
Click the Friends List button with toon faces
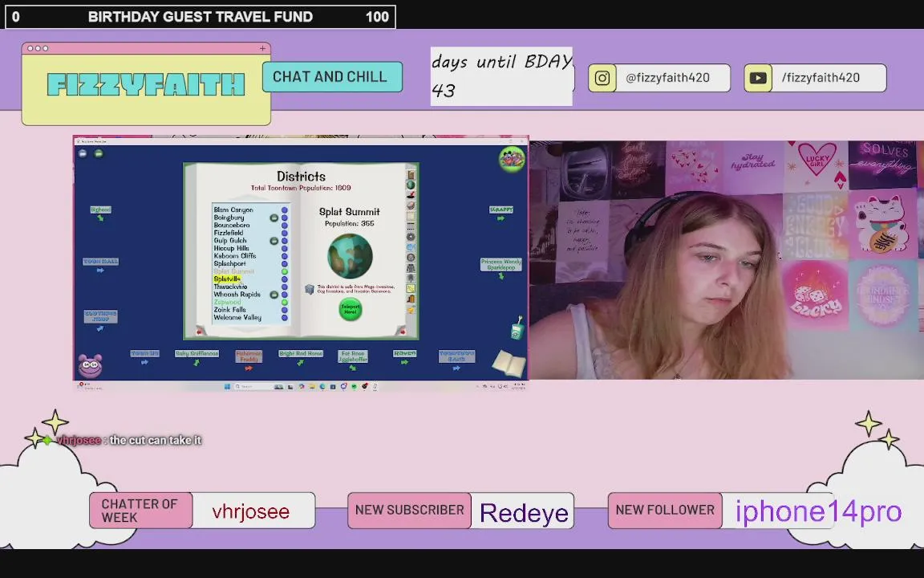click(512, 159)
